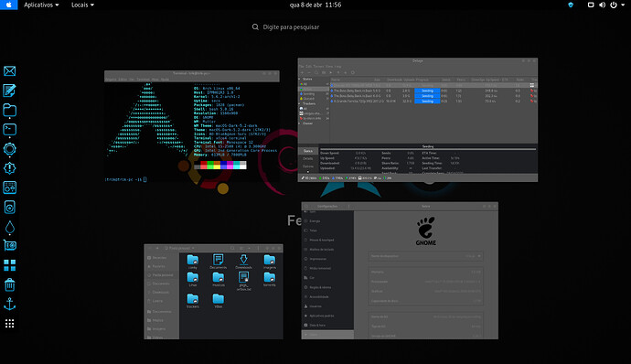Select Mouse & touchpad in Configurações sidebar

coord(327,240)
